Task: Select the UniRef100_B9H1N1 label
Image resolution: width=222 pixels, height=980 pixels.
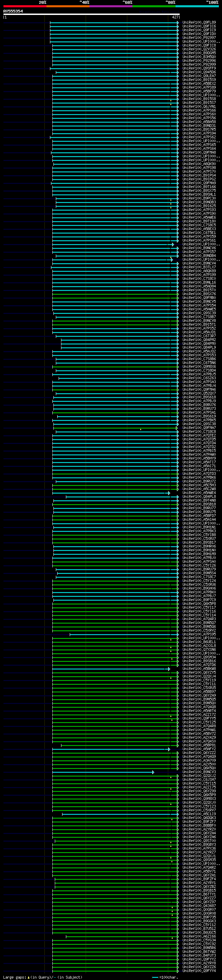Action: point(199,527)
